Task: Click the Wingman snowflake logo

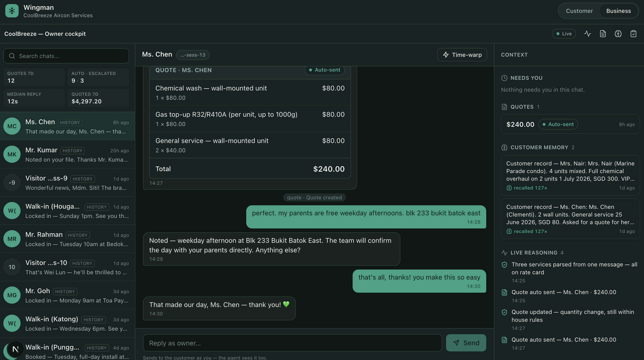Action: click(x=12, y=11)
